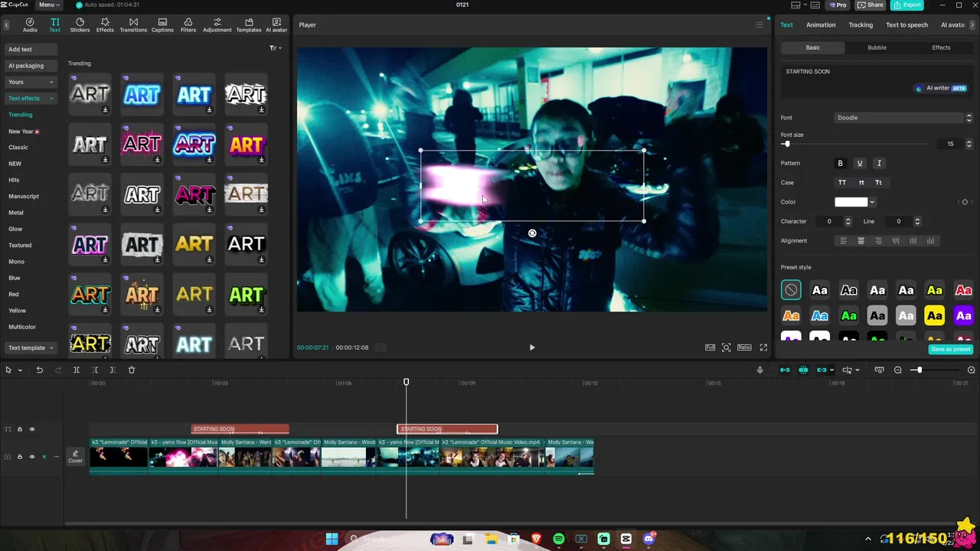This screenshot has width=980, height=551.
Task: Apply italic text pattern
Action: [x=879, y=163]
